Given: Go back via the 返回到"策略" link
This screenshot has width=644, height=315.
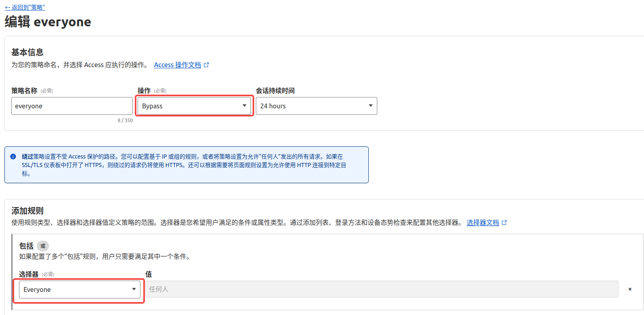Looking at the screenshot, I should [25, 7].
